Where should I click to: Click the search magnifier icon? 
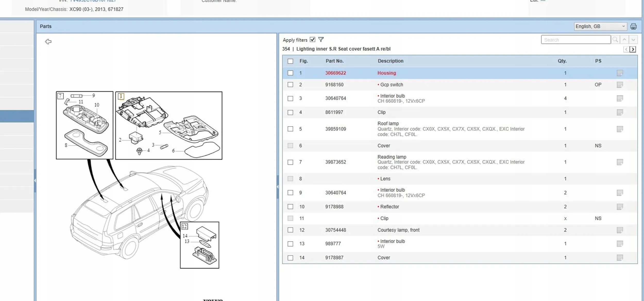point(615,40)
